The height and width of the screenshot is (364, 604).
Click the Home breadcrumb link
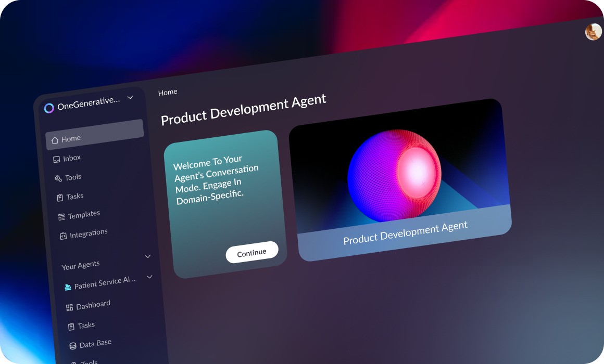pyautogui.click(x=168, y=93)
